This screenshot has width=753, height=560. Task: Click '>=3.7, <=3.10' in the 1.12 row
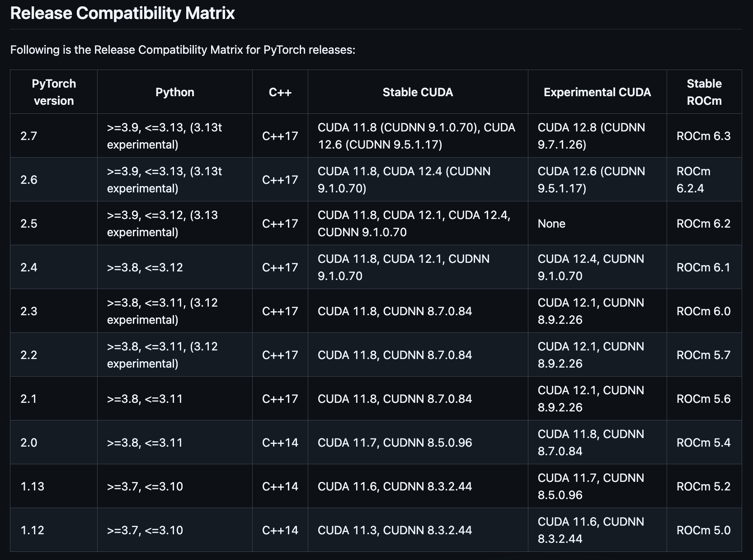point(175,530)
